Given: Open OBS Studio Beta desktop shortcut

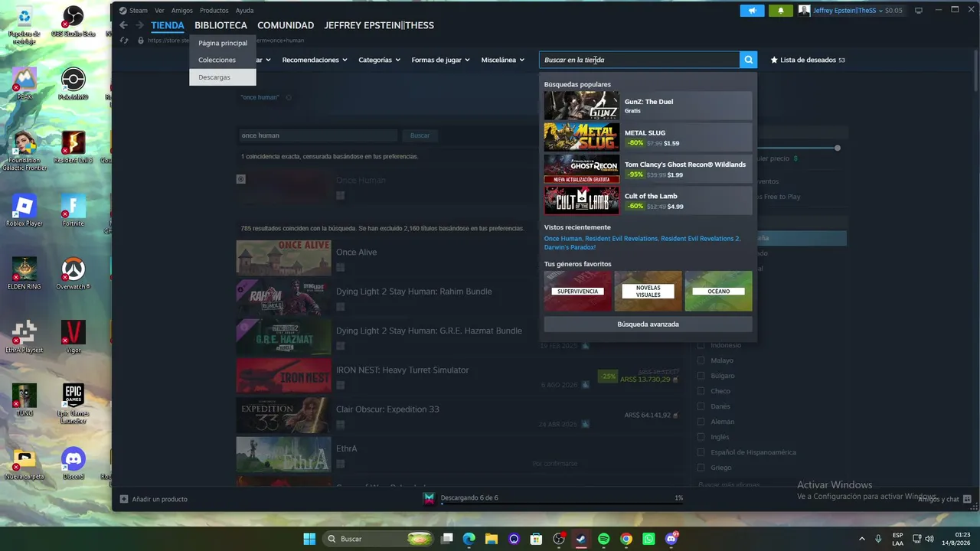Looking at the screenshot, I should pyautogui.click(x=73, y=21).
